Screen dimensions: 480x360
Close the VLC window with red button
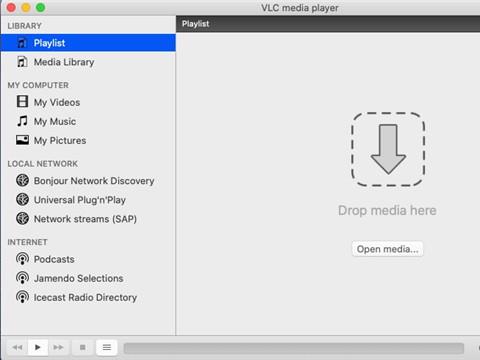tap(11, 7)
